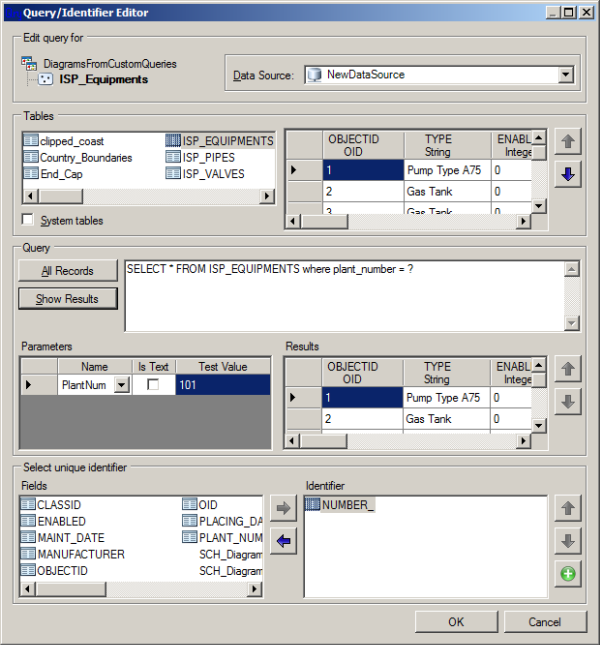Select row 2 OBJECTID cell in Tables grid

tap(363, 191)
